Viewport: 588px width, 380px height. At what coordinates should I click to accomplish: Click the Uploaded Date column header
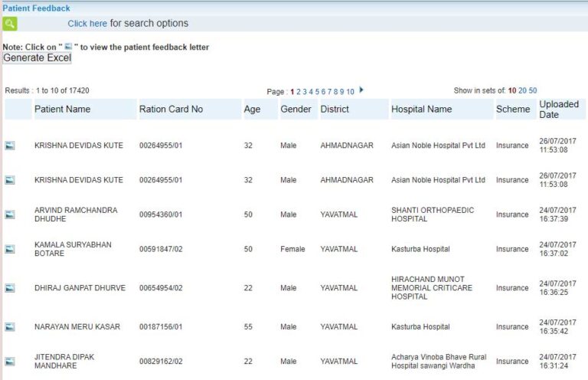[x=559, y=109]
